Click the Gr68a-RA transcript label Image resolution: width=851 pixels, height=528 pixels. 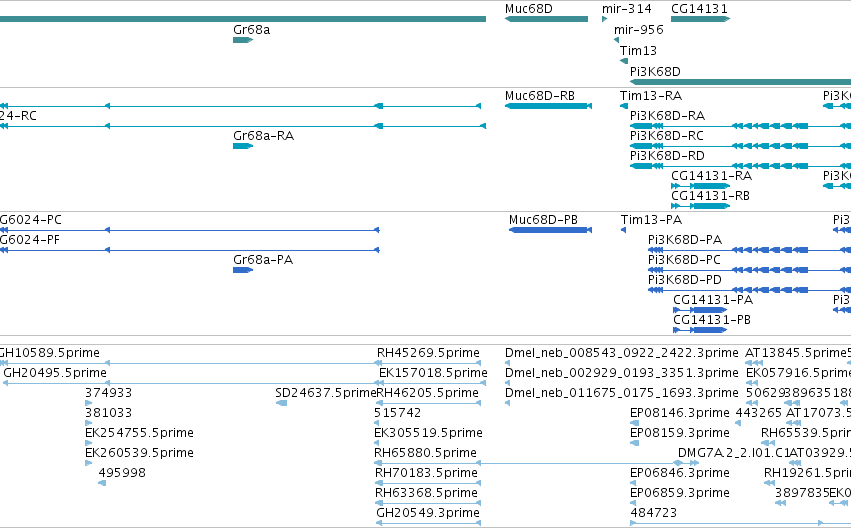click(x=263, y=136)
